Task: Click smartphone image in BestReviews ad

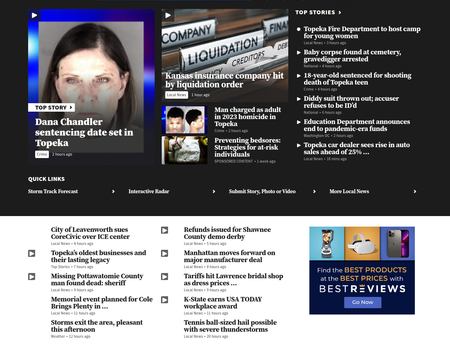Action: 397,243
